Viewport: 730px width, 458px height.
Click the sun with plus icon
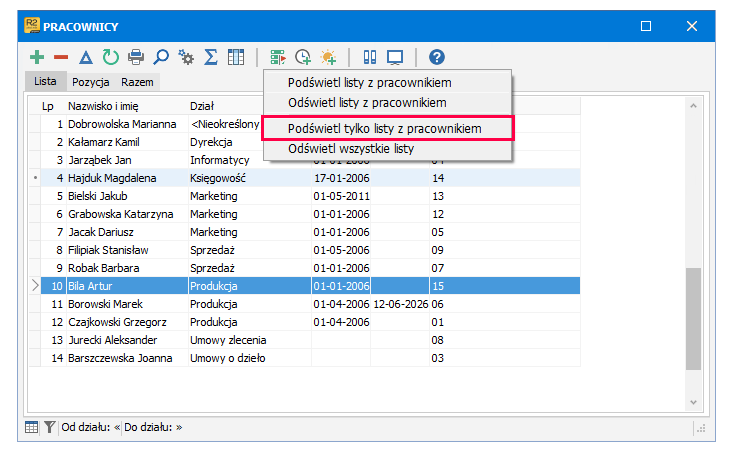pos(328,57)
